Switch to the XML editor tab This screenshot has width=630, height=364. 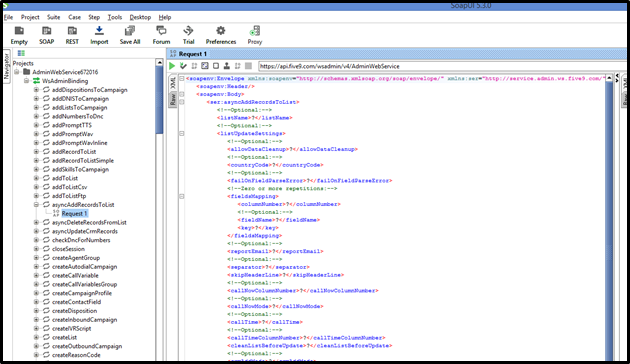pyautogui.click(x=173, y=84)
